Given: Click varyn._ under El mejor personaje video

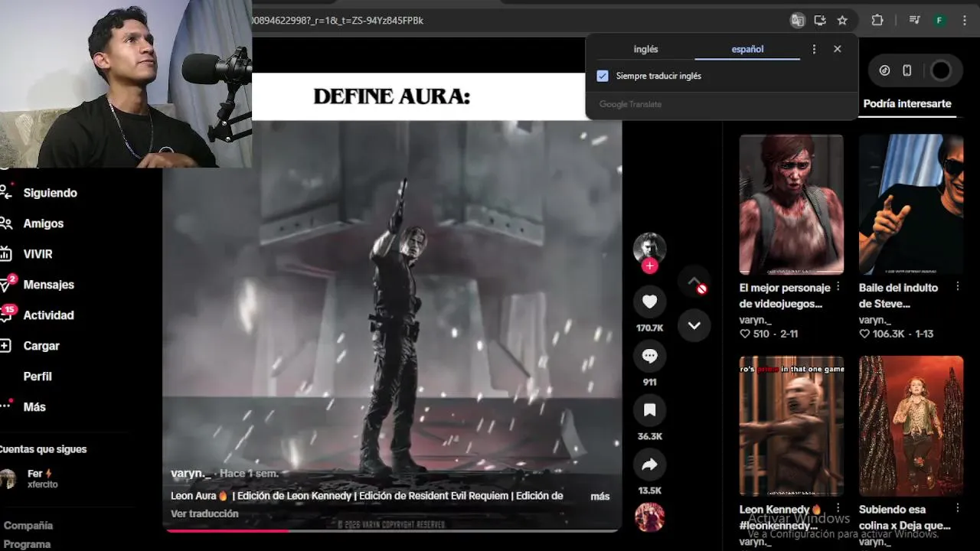Looking at the screenshot, I should pyautogui.click(x=756, y=320).
